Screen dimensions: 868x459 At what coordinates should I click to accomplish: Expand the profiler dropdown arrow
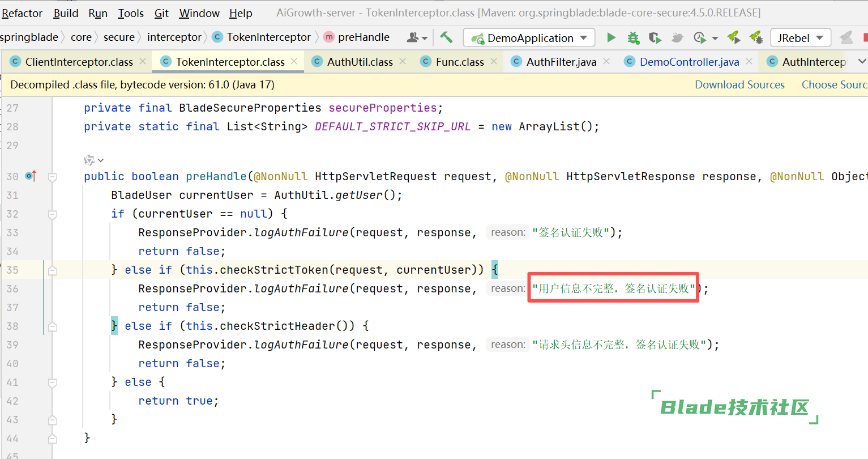point(715,38)
